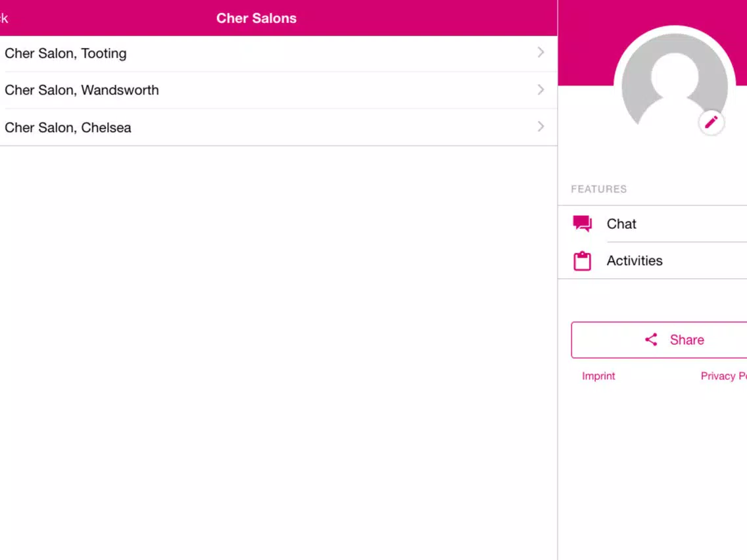The height and width of the screenshot is (560, 747).
Task: Expand Cher Salon, Tooting chevron arrow
Action: [541, 53]
